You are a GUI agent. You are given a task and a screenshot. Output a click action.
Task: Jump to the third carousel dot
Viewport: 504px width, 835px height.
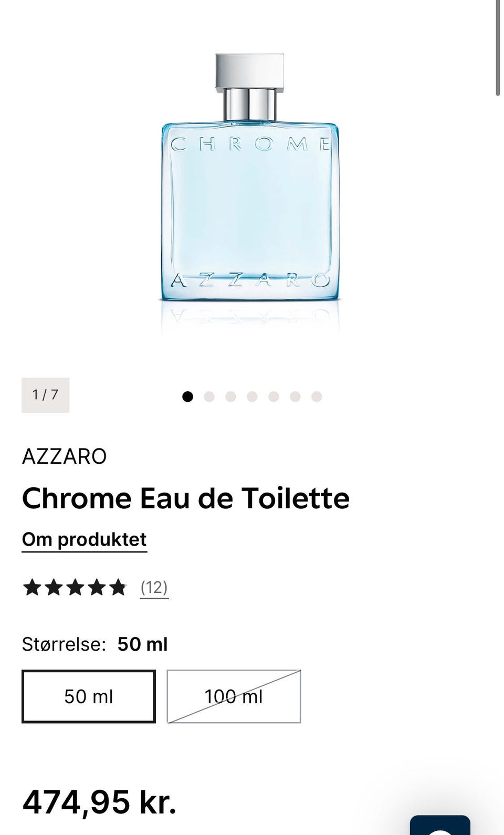click(x=230, y=396)
